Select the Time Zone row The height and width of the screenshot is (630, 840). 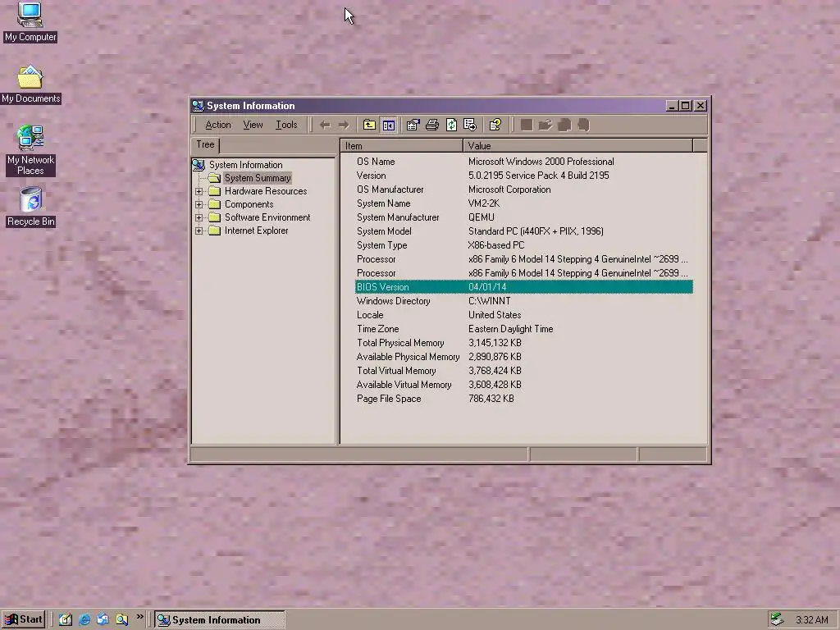pyautogui.click(x=524, y=329)
